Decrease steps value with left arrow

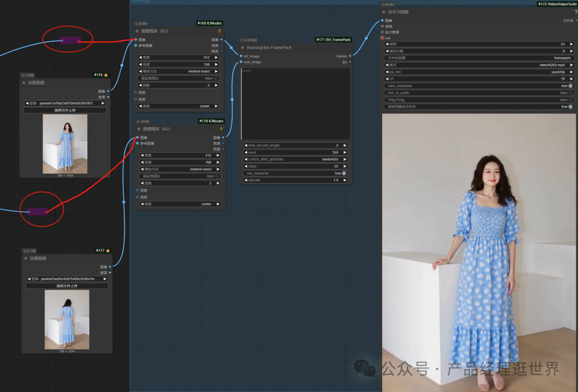pyautogui.click(x=246, y=166)
